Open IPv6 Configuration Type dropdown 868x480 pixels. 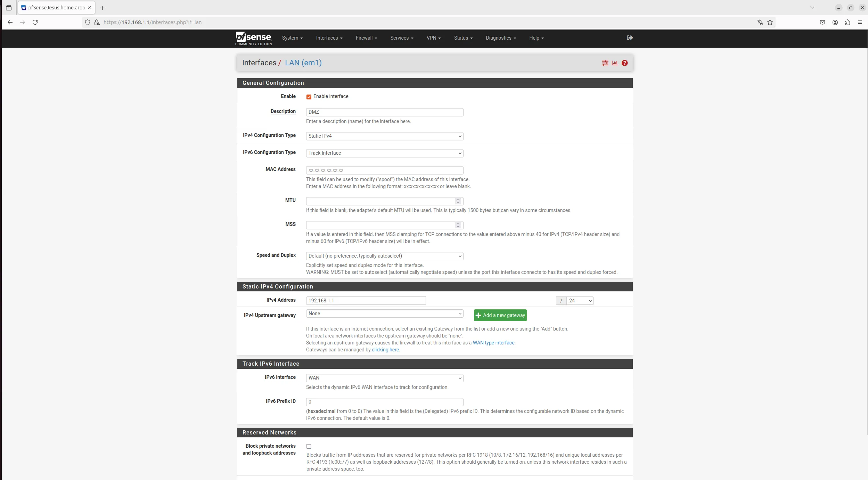pos(385,153)
